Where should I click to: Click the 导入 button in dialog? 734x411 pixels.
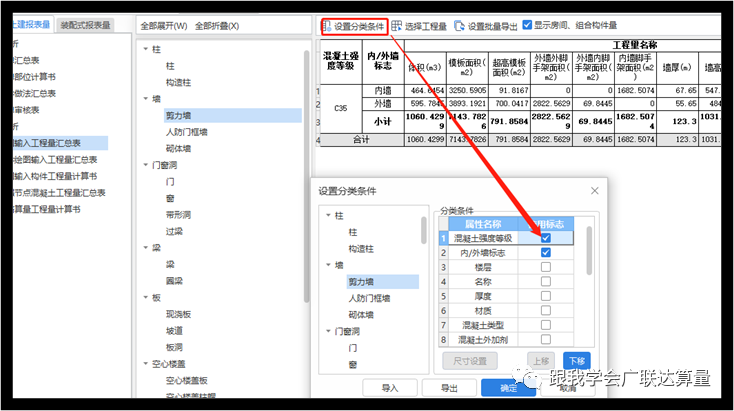pos(389,388)
